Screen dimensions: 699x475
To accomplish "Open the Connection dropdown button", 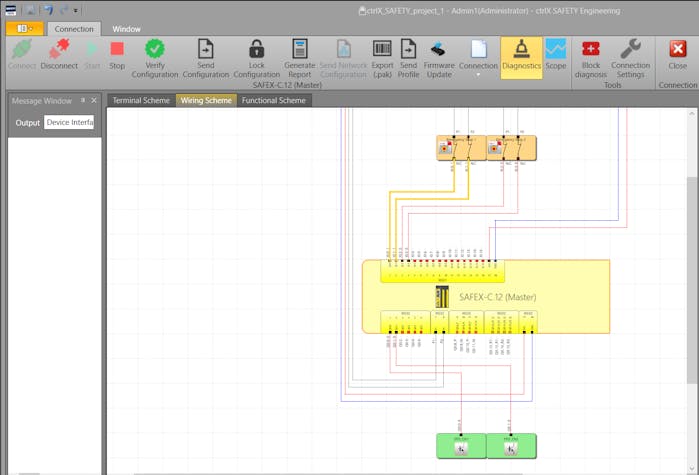I will click(x=478, y=58).
